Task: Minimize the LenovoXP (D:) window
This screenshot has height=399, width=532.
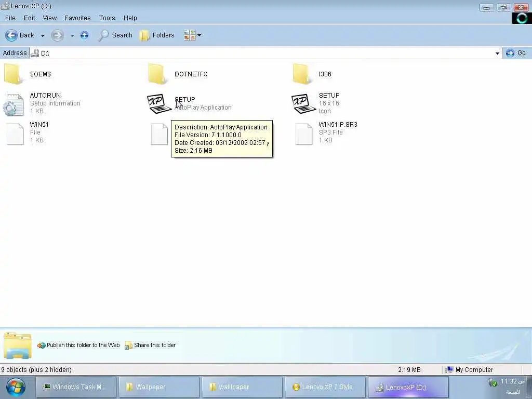Action: [486, 7]
